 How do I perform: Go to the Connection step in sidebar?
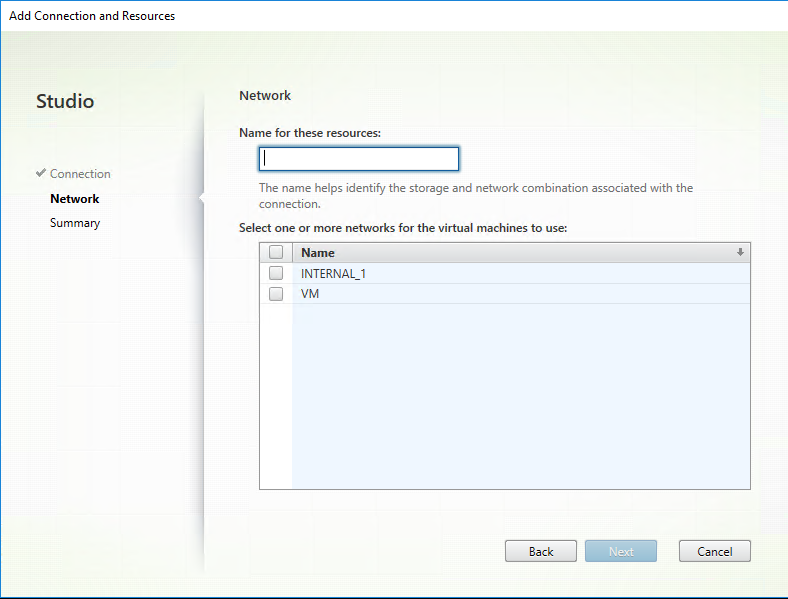(x=80, y=174)
